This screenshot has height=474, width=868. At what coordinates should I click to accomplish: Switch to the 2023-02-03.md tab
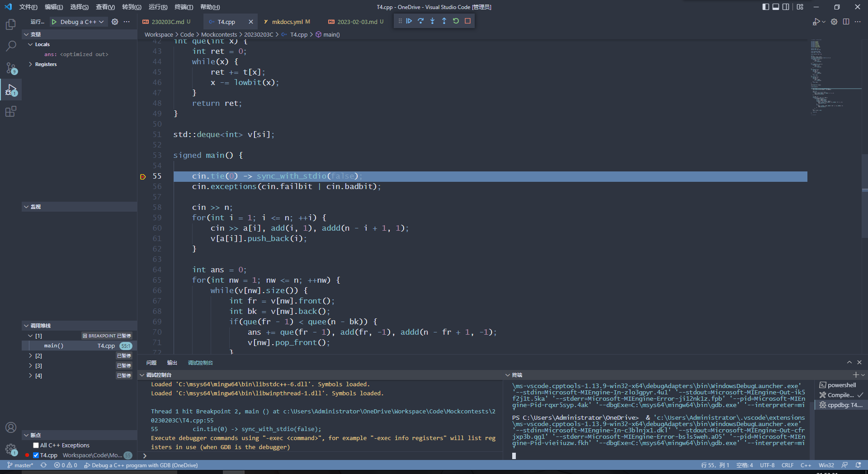(357, 22)
